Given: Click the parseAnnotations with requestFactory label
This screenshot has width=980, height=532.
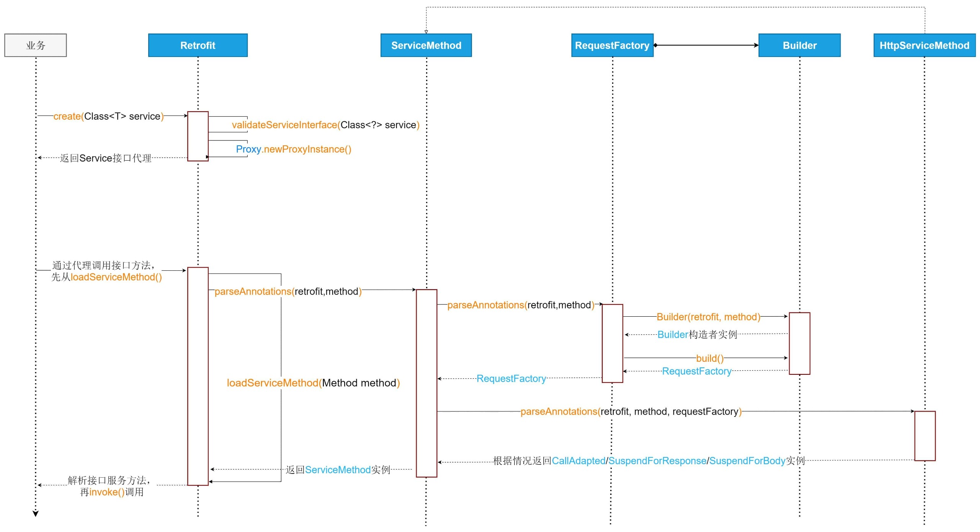Looking at the screenshot, I should coord(631,412).
